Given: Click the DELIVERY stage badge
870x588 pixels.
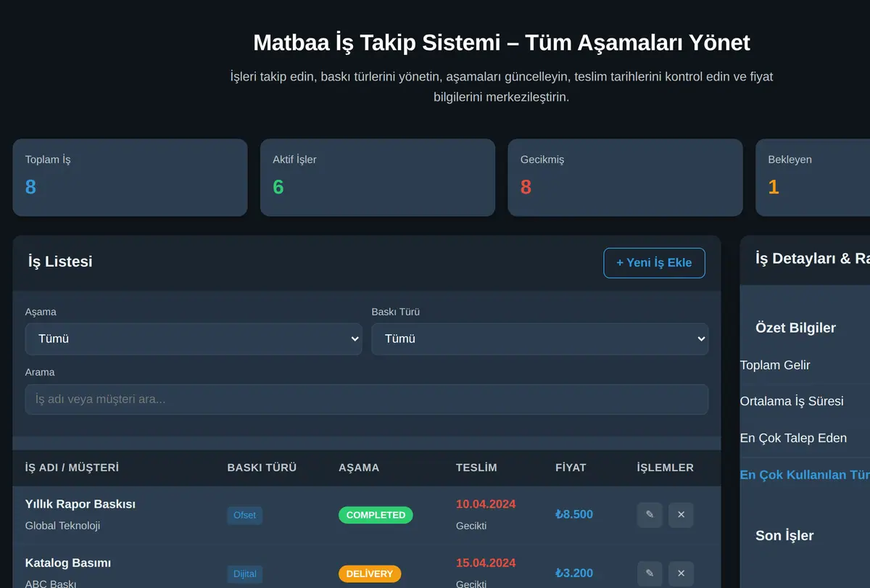Looking at the screenshot, I should pyautogui.click(x=370, y=573).
